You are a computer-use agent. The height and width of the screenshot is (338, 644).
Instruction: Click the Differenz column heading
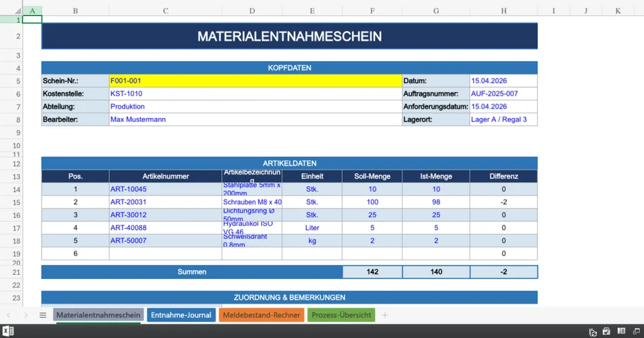(504, 176)
